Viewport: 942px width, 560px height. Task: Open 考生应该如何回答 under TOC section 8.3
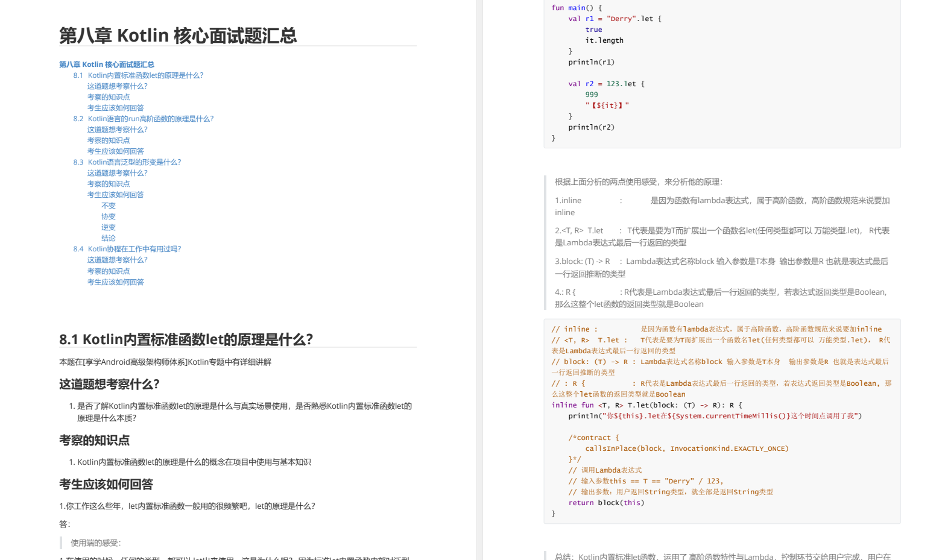(116, 195)
